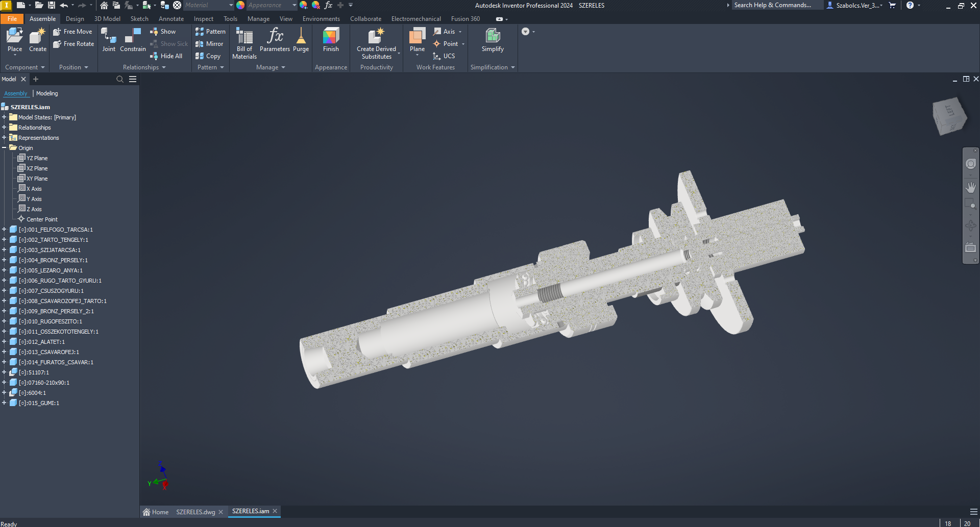Expand the 001_FELFOGO_TARCSA:1 component
This screenshot has height=527, width=980.
4,230
